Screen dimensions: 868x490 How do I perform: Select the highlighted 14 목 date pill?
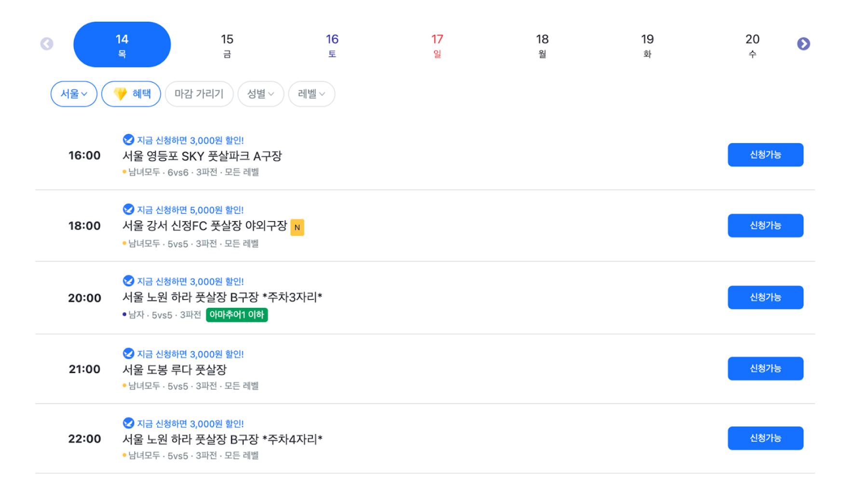pos(122,44)
